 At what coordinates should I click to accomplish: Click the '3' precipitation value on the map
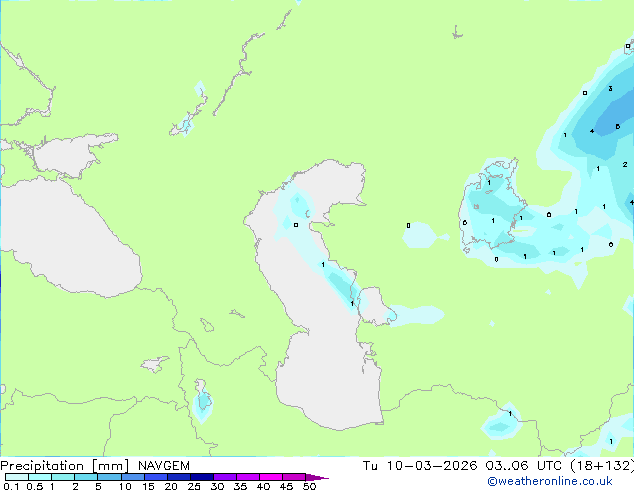611,89
